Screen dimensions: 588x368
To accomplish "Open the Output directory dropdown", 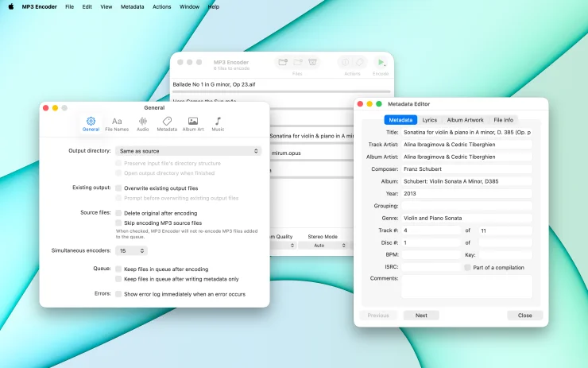I will (188, 151).
